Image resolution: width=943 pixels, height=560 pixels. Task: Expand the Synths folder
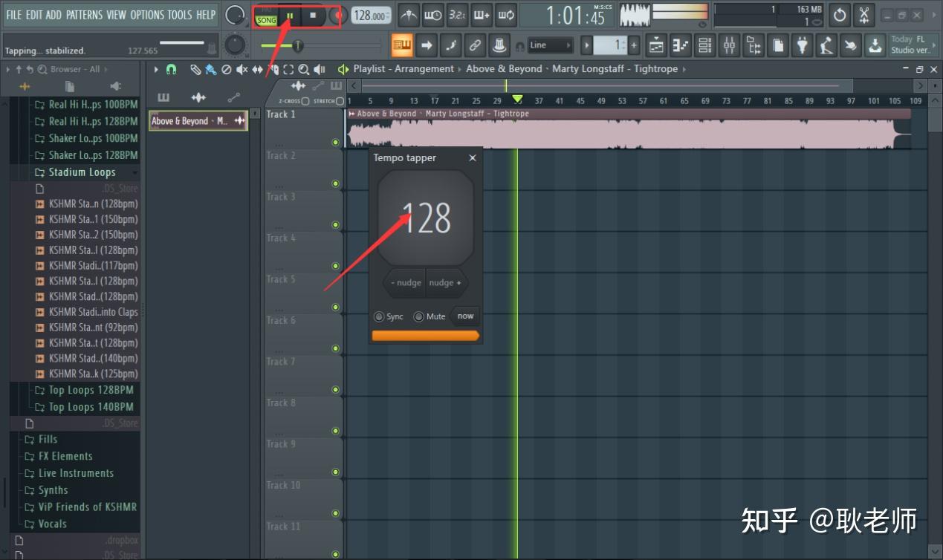[x=46, y=491]
